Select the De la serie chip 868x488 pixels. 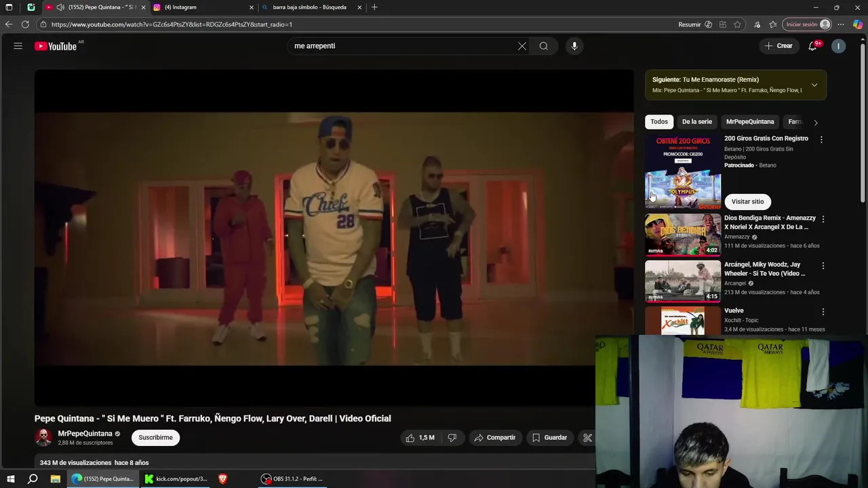(x=697, y=122)
